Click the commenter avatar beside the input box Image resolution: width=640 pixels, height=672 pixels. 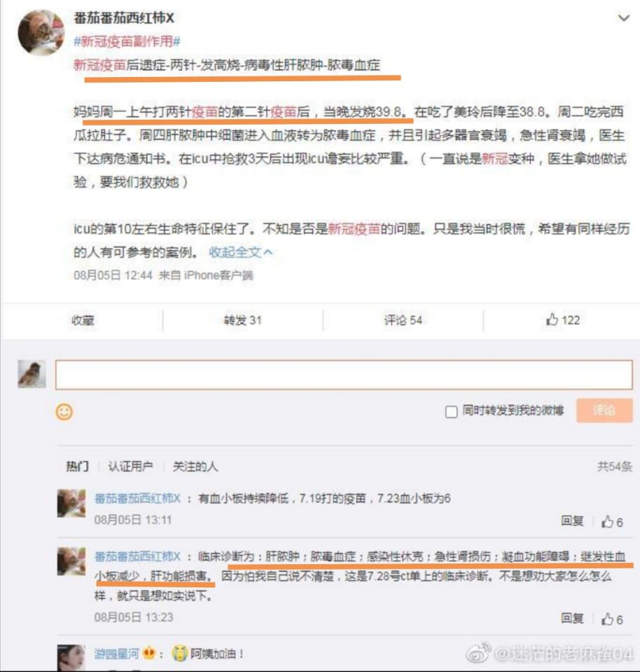point(32,374)
